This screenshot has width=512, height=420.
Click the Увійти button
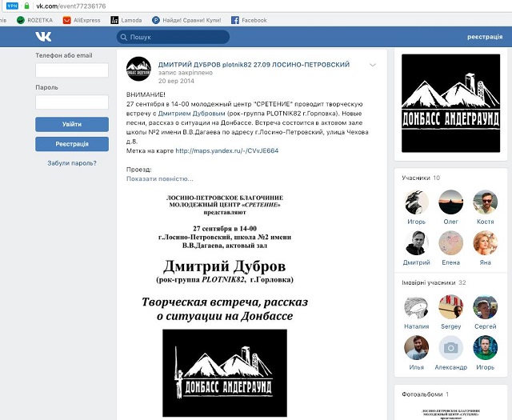point(72,125)
